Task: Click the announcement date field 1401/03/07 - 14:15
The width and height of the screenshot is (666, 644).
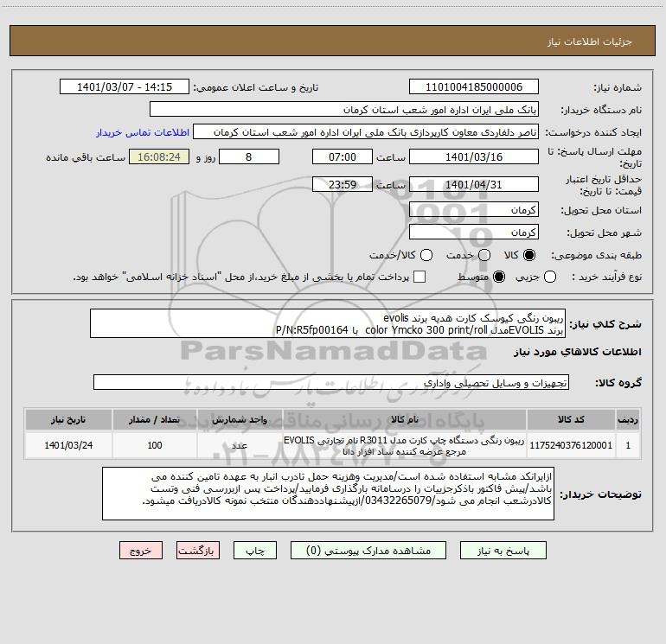Action: (x=125, y=87)
